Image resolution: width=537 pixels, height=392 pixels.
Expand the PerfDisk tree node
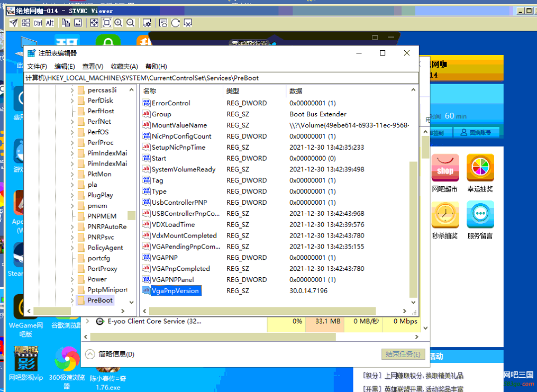tap(72, 101)
